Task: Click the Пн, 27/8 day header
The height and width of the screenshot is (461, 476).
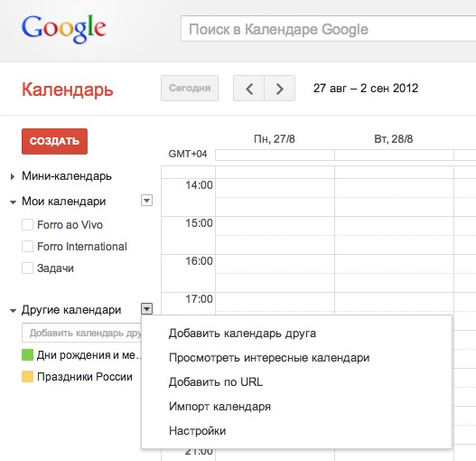Action: [275, 139]
